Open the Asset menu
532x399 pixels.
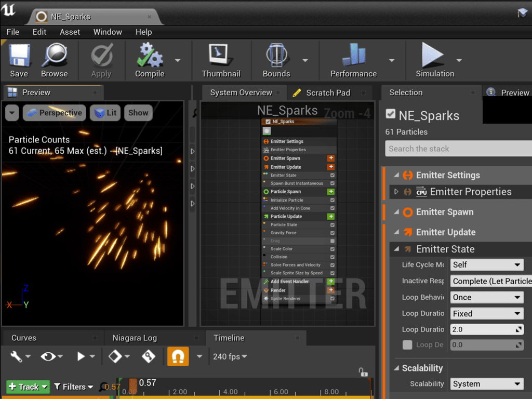coord(70,32)
